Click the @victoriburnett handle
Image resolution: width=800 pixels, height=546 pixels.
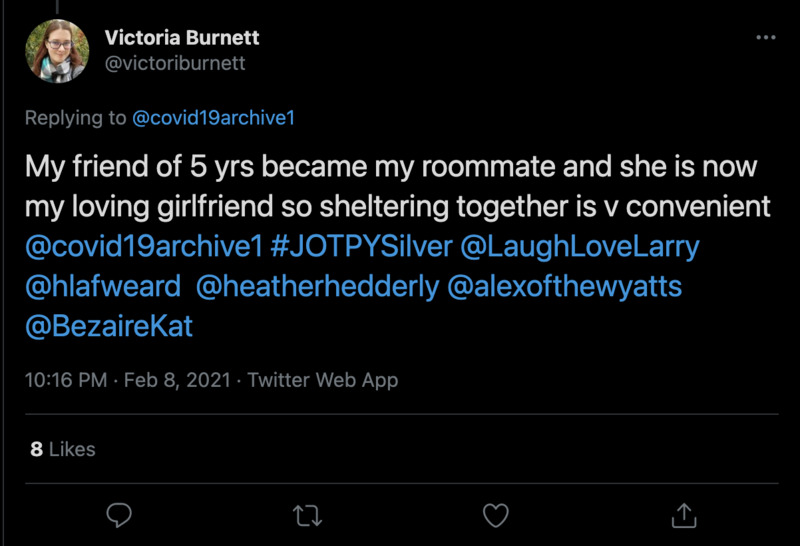(175, 62)
